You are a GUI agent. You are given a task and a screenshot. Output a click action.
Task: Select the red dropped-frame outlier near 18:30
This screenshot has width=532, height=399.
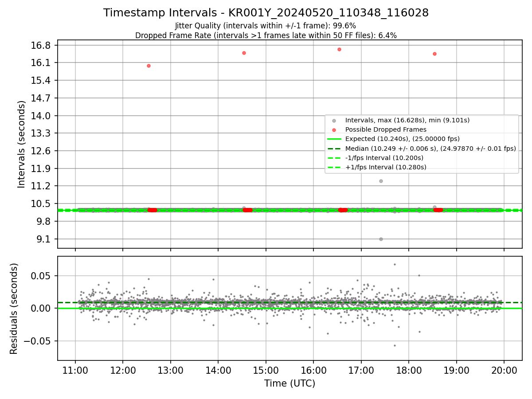click(434, 54)
